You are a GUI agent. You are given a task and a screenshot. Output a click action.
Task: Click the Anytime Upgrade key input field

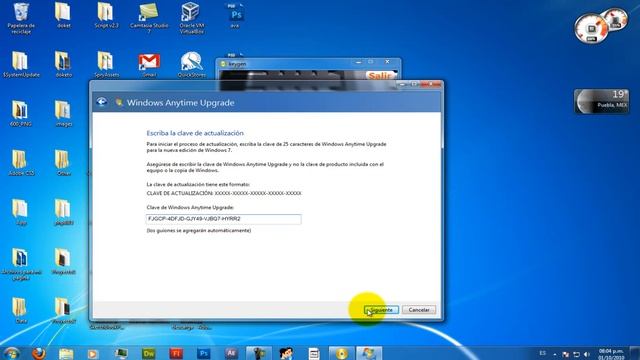pyautogui.click(x=224, y=219)
